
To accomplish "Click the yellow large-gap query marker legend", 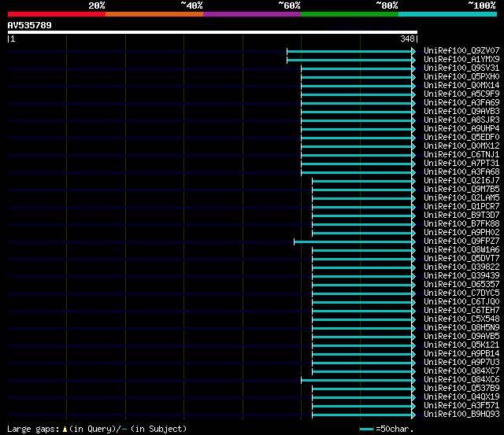I will [65, 429].
